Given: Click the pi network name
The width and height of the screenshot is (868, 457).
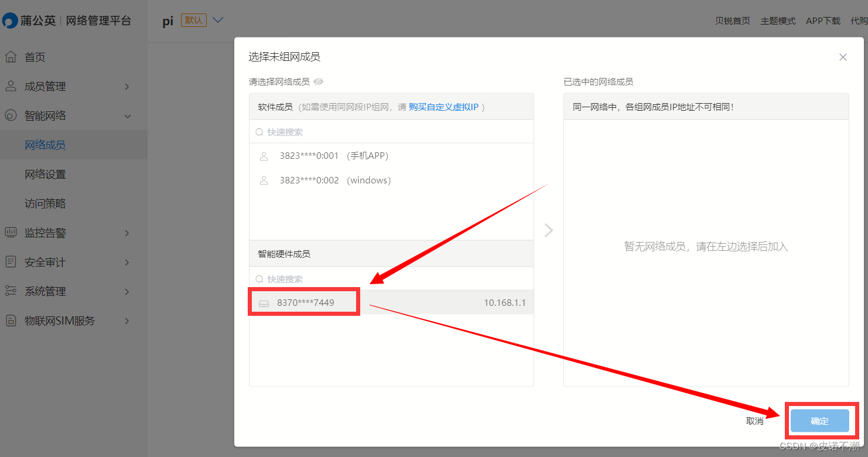Looking at the screenshot, I should tap(168, 21).
